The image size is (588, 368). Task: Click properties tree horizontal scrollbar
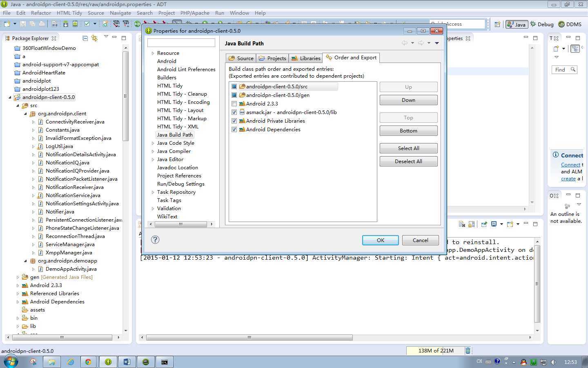coord(181,224)
